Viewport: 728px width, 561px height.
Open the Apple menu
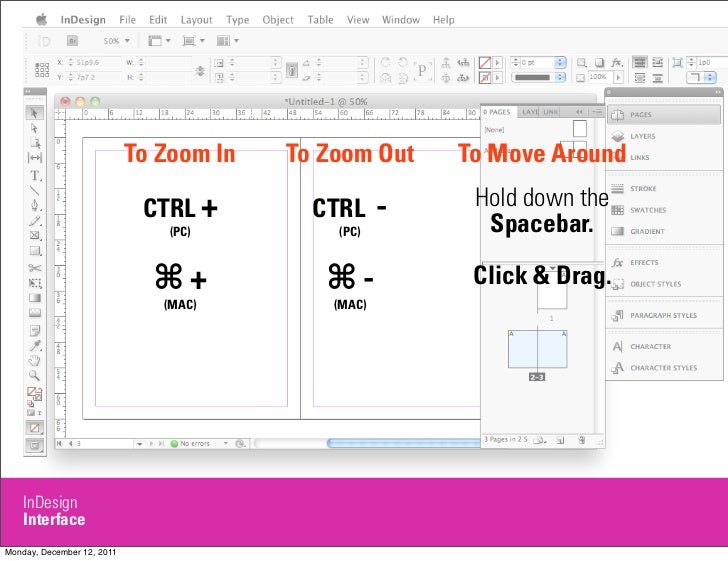point(42,19)
